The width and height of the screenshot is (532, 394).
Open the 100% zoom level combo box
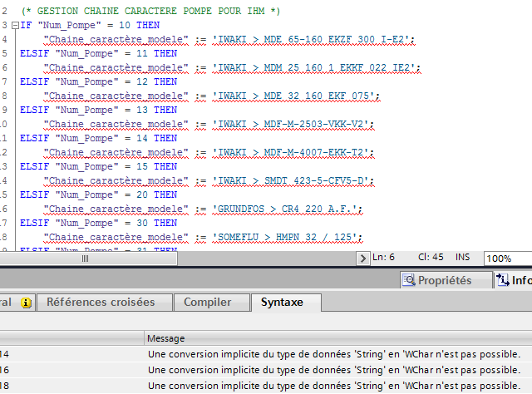[x=508, y=259]
